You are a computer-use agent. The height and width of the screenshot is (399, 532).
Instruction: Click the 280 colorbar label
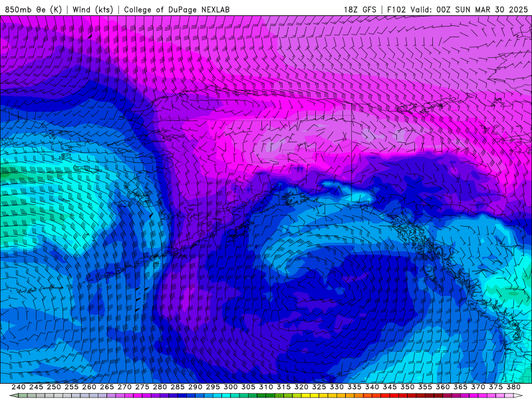(x=160, y=387)
